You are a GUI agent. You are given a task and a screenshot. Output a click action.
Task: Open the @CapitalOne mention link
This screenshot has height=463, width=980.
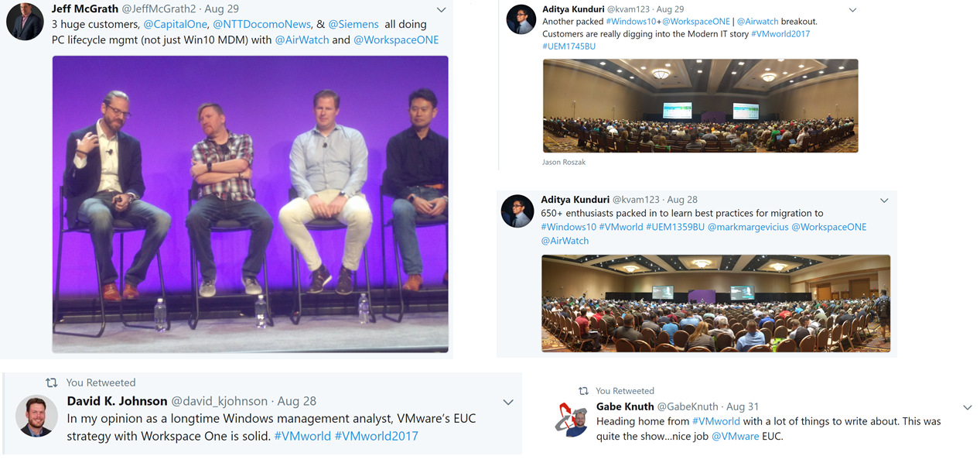pos(176,24)
